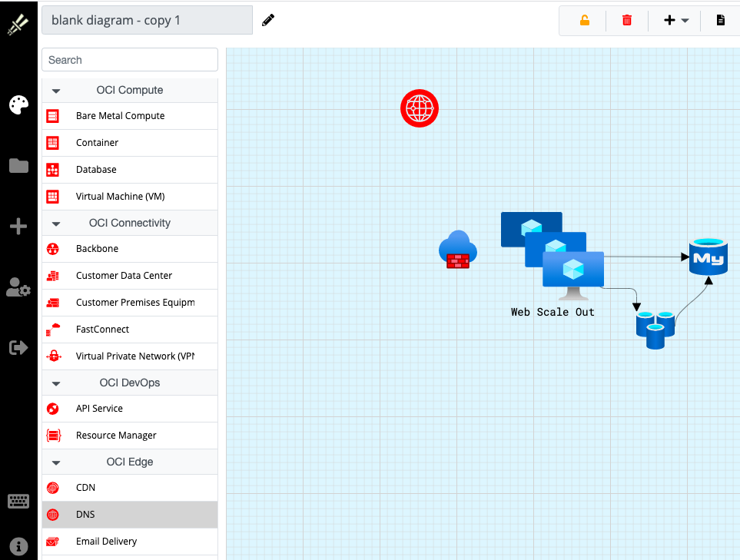Click the 'API Service' list label
The image size is (740, 560).
click(x=99, y=409)
